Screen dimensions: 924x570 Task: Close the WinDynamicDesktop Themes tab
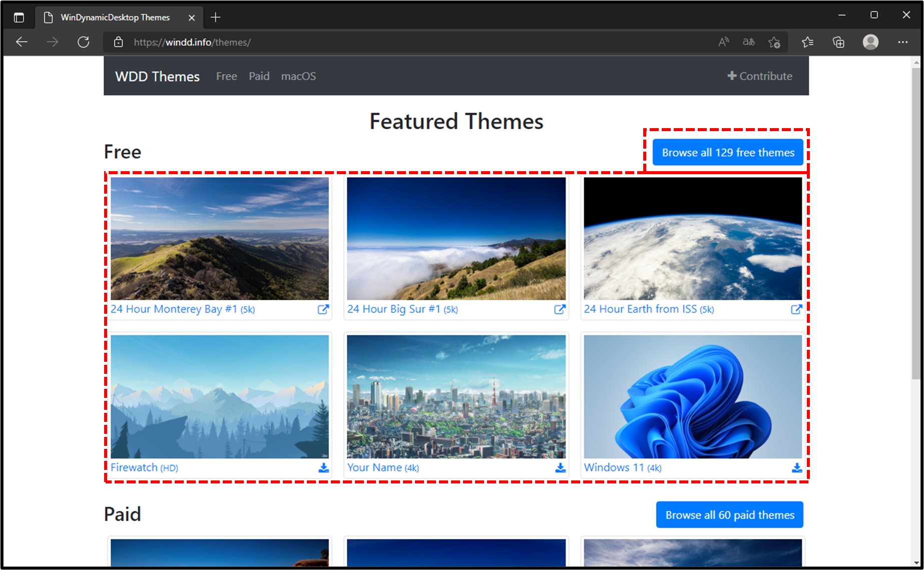click(192, 18)
